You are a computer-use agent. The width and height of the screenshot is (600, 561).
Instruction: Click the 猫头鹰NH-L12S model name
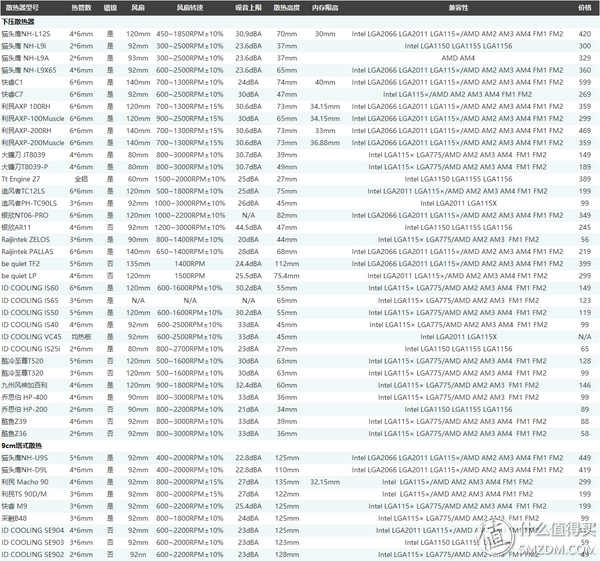point(27,33)
